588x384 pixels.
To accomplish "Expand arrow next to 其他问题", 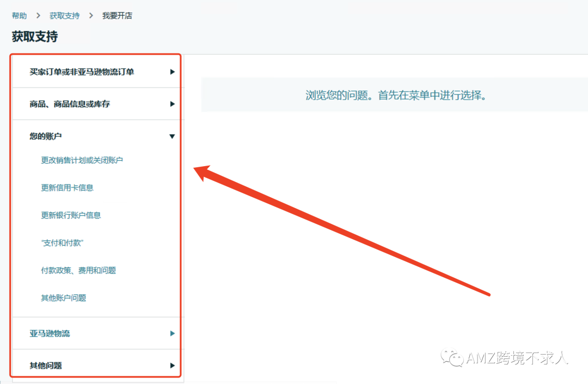I will [172, 365].
